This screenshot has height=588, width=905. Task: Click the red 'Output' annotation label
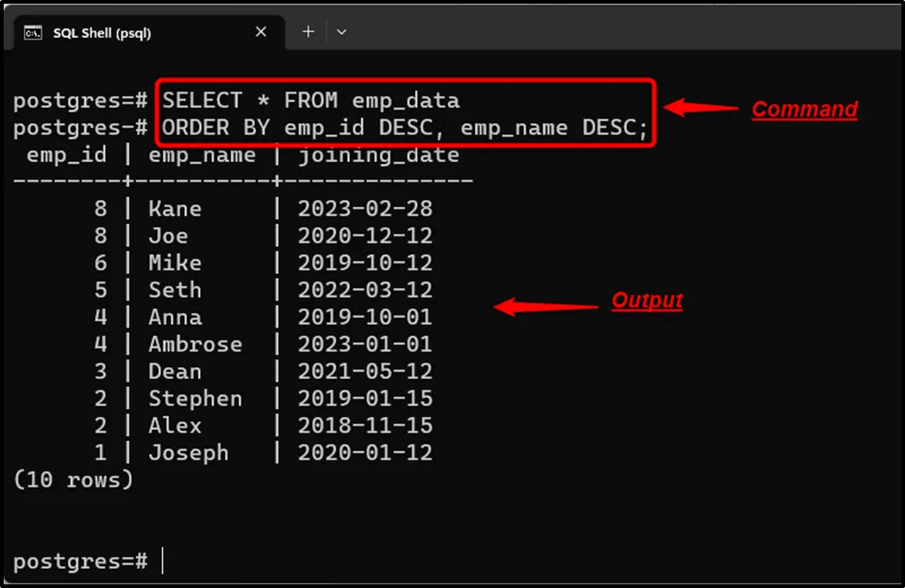point(647,301)
